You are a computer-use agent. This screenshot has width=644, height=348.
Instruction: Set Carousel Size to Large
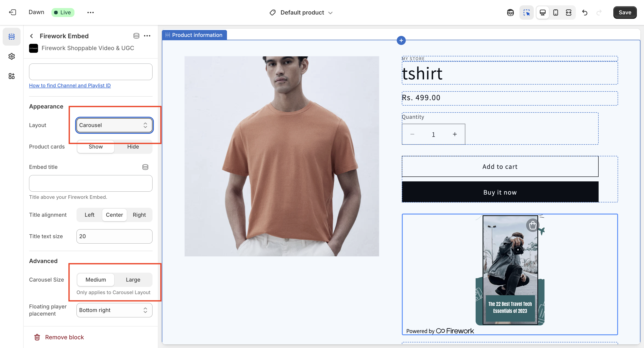[x=133, y=280]
